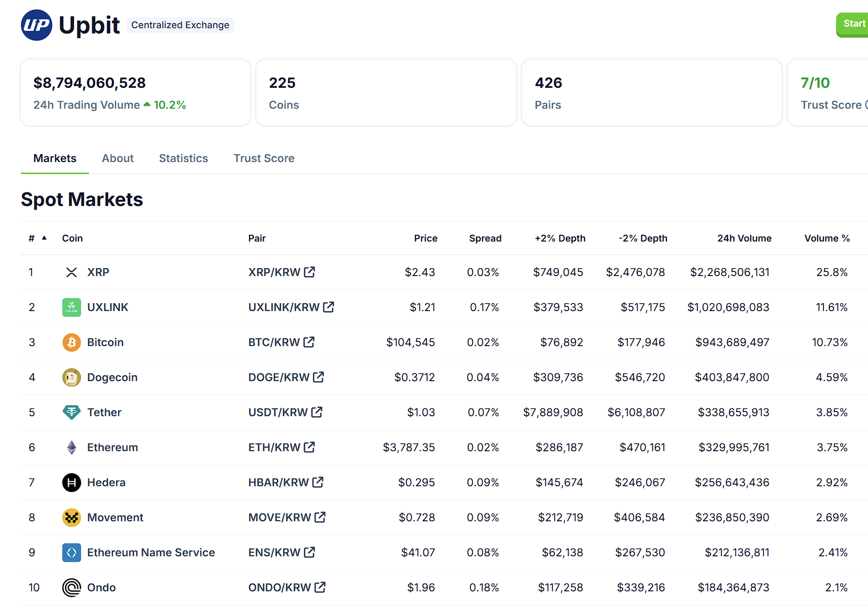Click the Spot Markets heading
The height and width of the screenshot is (606, 868).
coord(82,200)
